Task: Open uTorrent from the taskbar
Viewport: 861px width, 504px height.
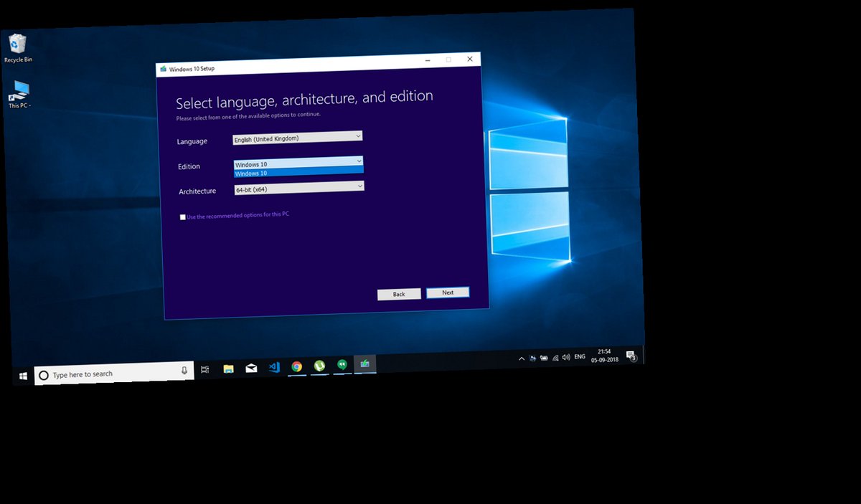Action: (319, 366)
